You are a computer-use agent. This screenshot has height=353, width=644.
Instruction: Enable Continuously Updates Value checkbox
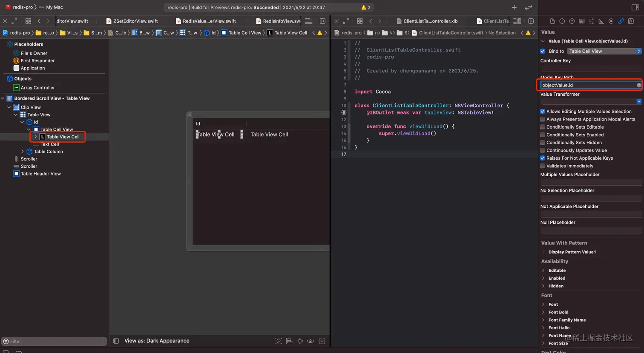(543, 150)
